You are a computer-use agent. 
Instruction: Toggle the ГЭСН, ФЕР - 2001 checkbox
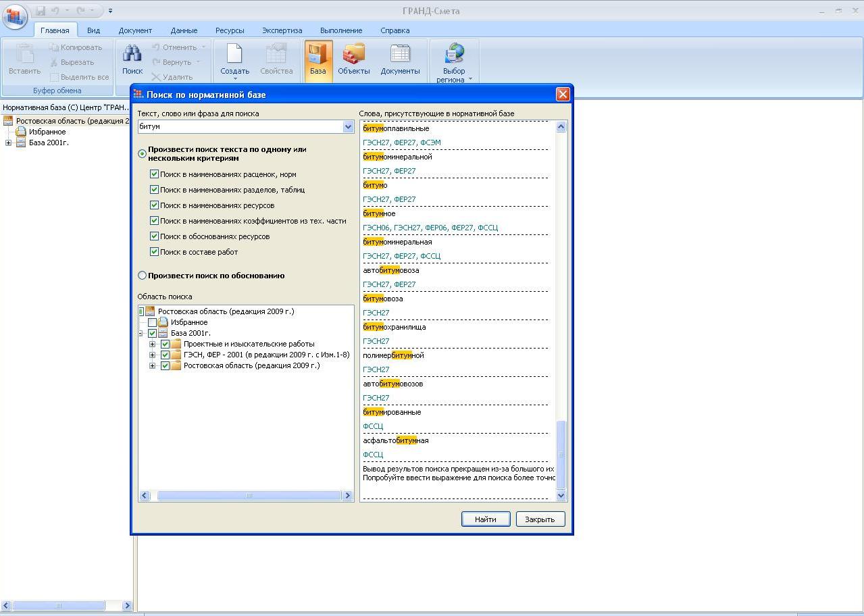tap(165, 355)
